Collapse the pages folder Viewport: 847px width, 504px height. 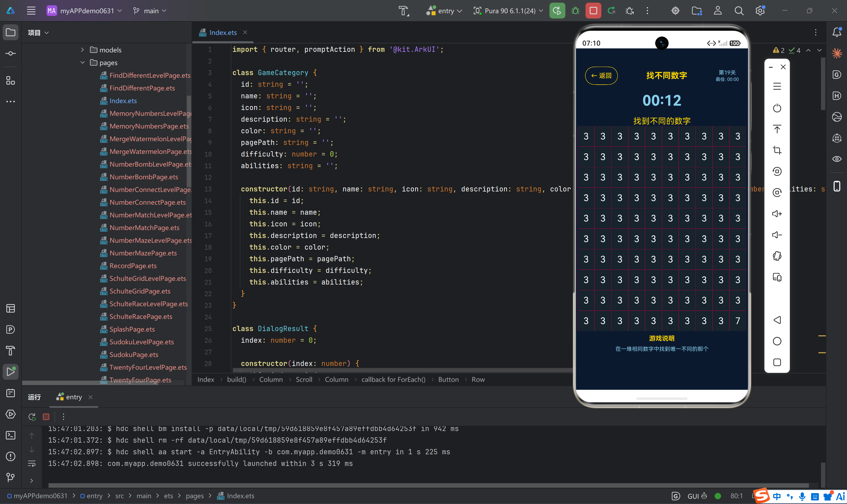(82, 62)
